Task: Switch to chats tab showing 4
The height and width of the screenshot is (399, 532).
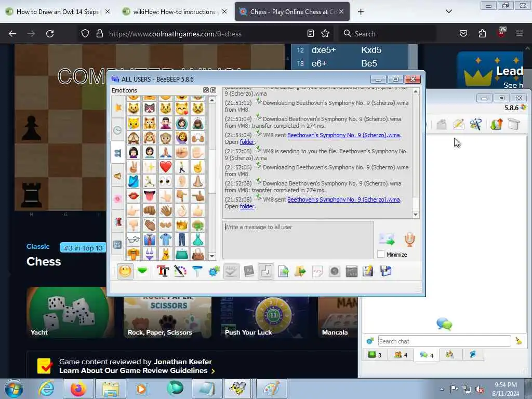Action: point(427,355)
